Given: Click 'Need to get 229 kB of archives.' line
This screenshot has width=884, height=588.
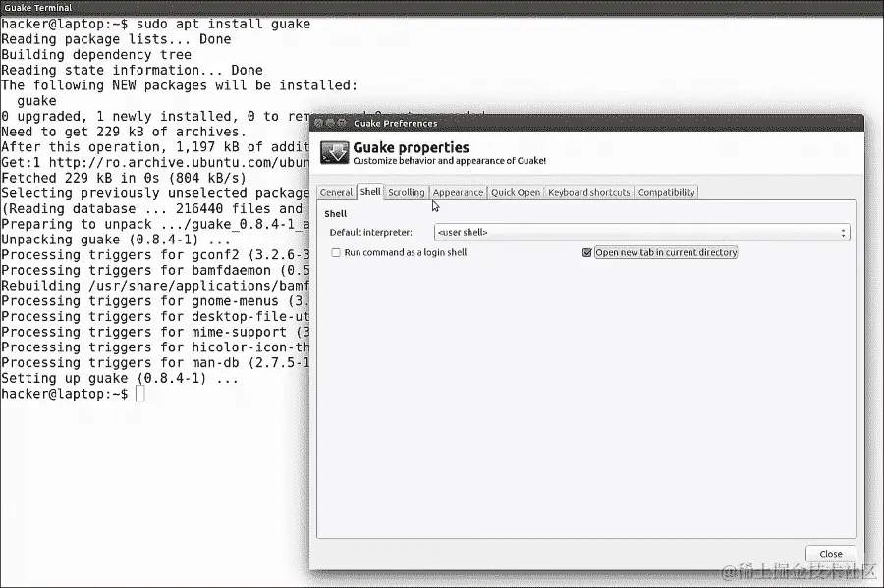Looking at the screenshot, I should 124,132.
